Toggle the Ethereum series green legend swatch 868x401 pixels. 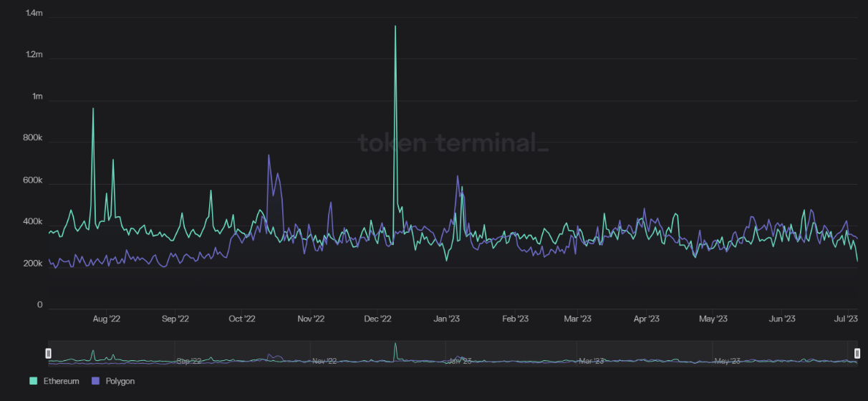33,382
